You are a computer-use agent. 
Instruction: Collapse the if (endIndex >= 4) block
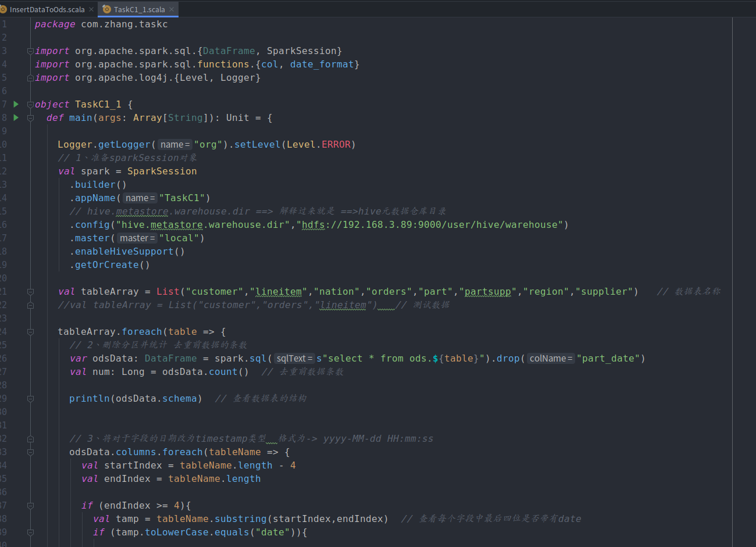[30, 506]
